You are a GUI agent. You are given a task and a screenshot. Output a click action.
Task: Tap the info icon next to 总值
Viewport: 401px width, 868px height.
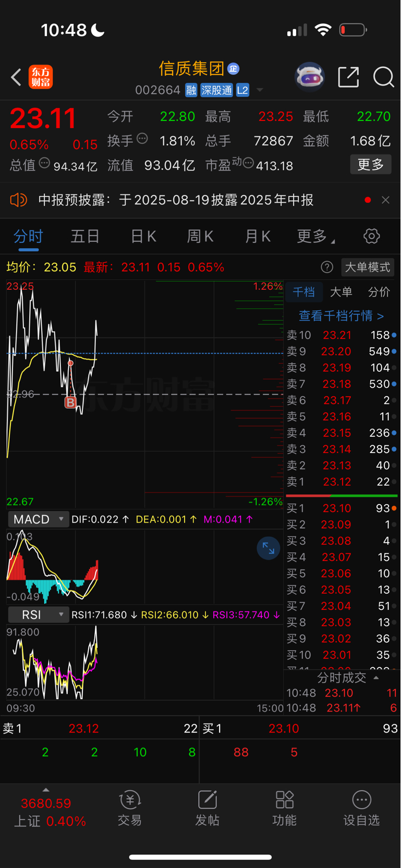pyautogui.click(x=44, y=163)
